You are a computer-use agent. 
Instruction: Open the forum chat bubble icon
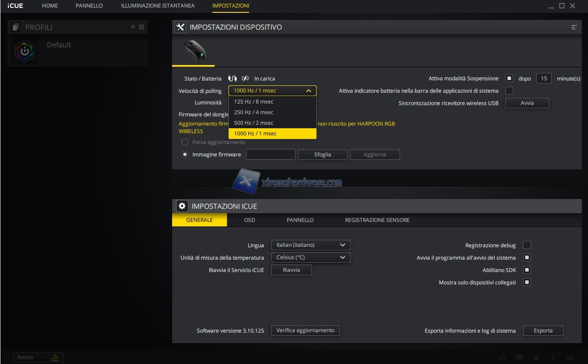(519, 358)
